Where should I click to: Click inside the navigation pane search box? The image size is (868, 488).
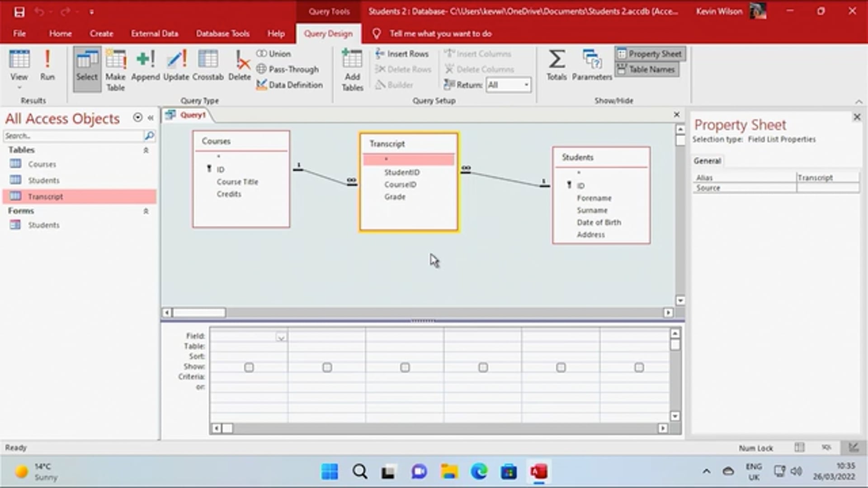pos(72,136)
